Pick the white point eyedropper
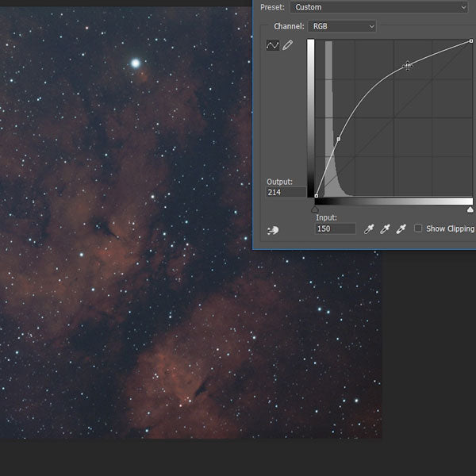The height and width of the screenshot is (476, 476). coord(401,228)
